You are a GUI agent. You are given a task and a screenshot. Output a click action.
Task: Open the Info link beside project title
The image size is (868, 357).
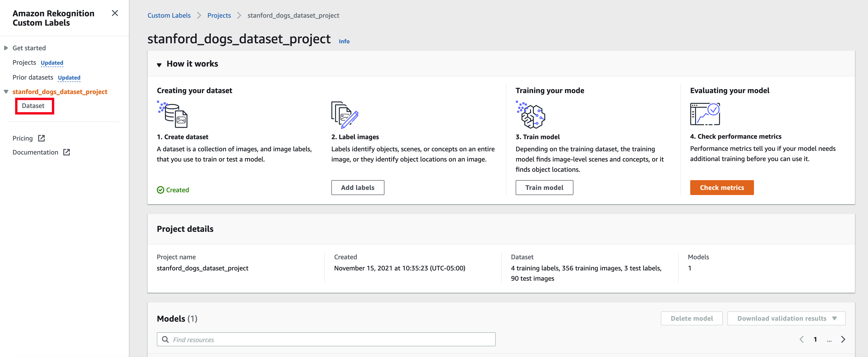344,41
